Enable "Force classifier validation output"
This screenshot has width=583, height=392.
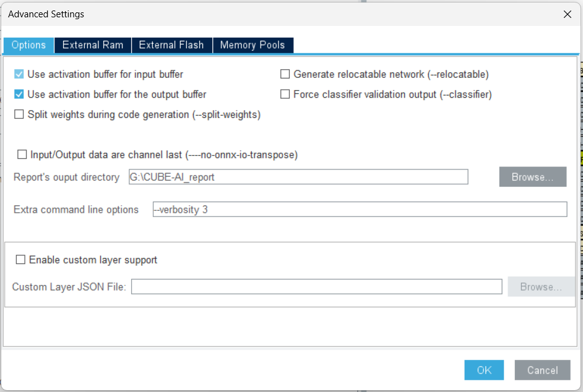[x=285, y=94]
